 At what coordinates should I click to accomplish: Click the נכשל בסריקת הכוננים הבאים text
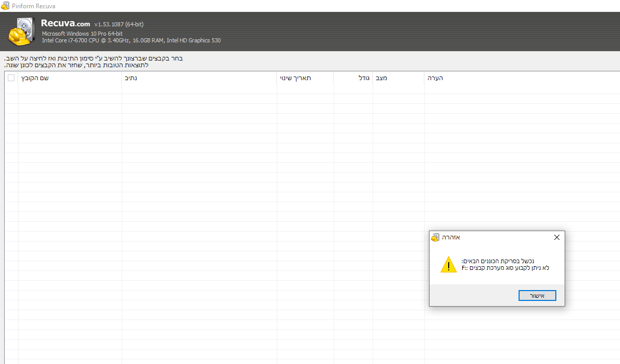498,261
